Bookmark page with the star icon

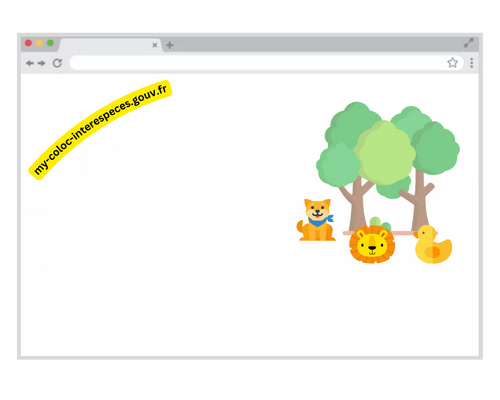pos(452,63)
